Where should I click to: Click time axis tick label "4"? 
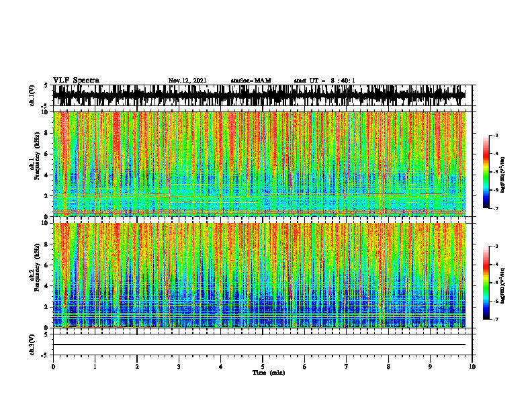point(221,367)
